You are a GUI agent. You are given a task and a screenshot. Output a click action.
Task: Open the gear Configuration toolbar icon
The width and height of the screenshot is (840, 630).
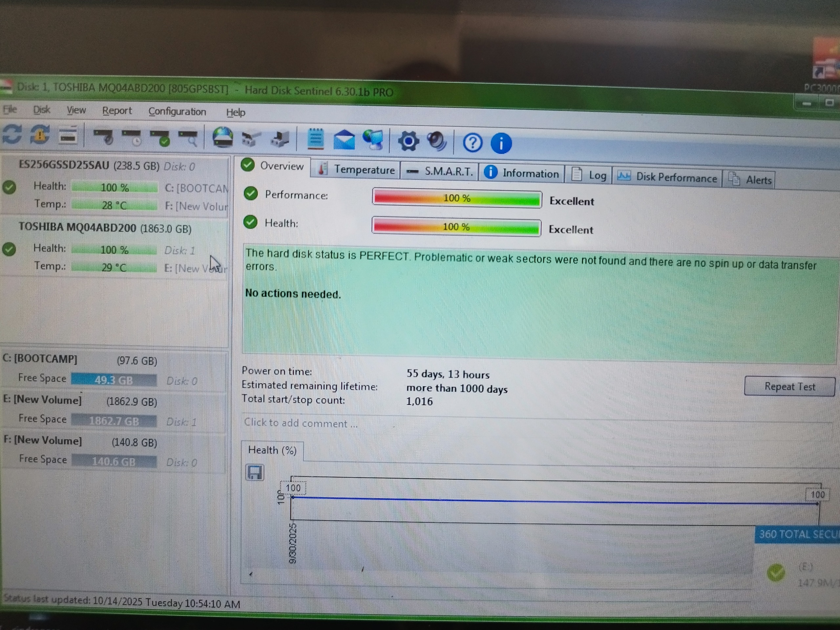click(408, 141)
